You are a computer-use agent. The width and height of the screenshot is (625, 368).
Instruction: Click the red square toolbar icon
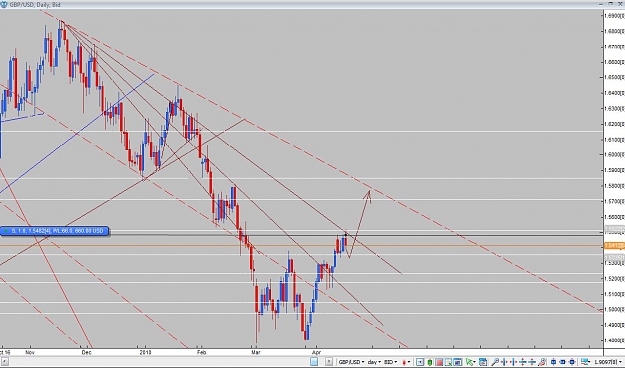point(439,362)
